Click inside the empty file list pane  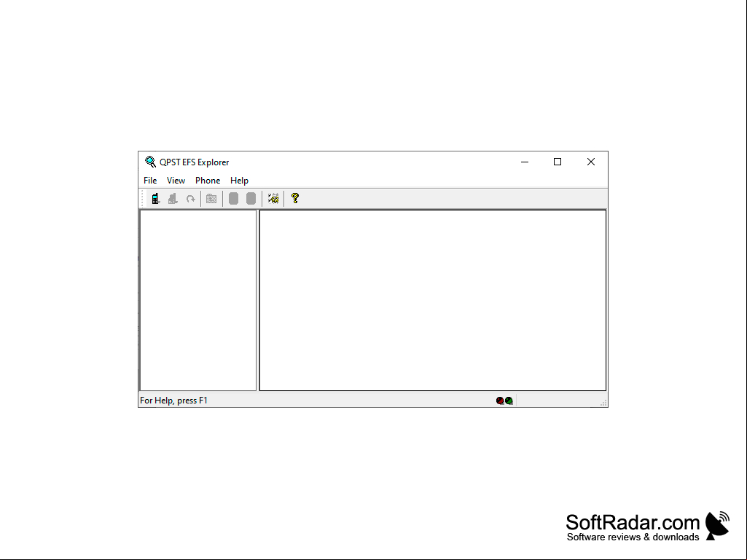[x=433, y=300]
